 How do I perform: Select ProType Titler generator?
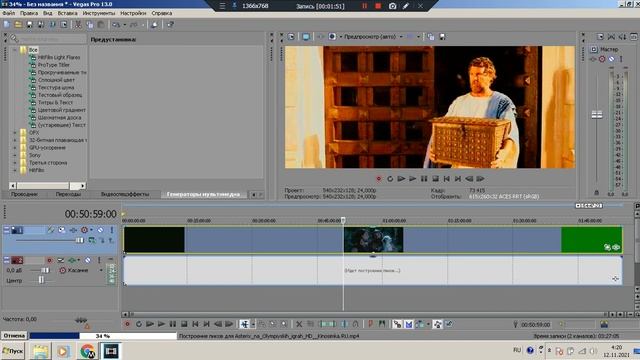coord(53,65)
